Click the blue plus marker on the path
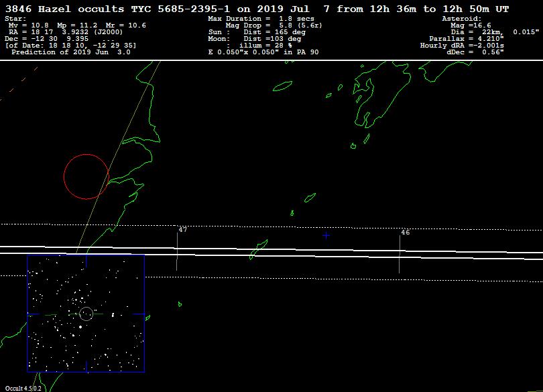Viewport: 543px width, 392px height. pyautogui.click(x=326, y=236)
